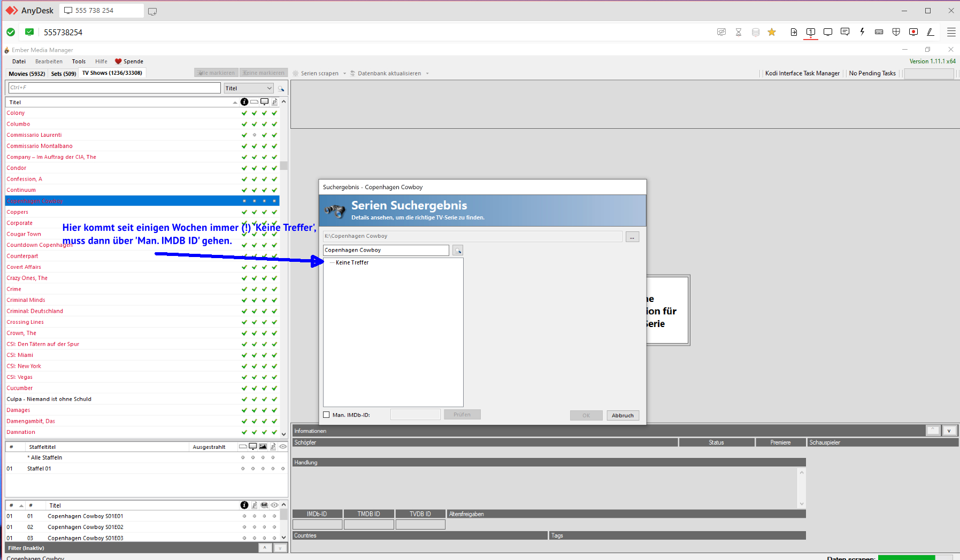Toggle watched dot for Copenhagen Cowboy S01E01
Image resolution: width=960 pixels, height=560 pixels.
point(274,516)
